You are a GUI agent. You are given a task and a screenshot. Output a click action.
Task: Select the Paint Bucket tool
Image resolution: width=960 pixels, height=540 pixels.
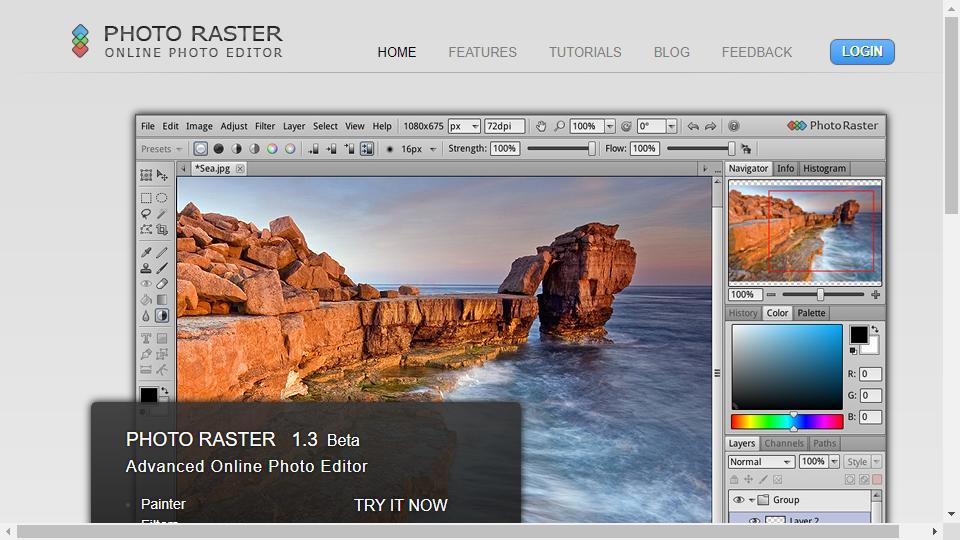[146, 300]
